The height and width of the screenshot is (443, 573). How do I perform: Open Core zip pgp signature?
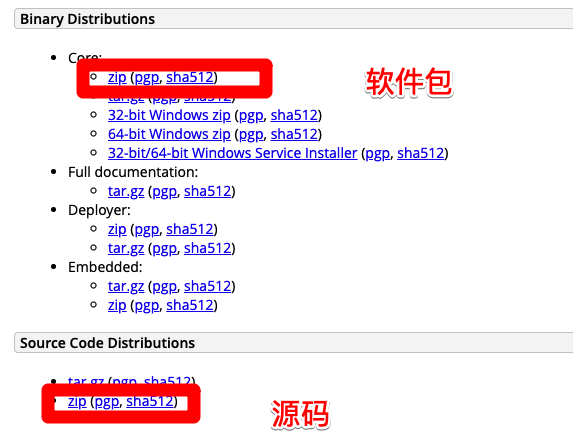[147, 77]
